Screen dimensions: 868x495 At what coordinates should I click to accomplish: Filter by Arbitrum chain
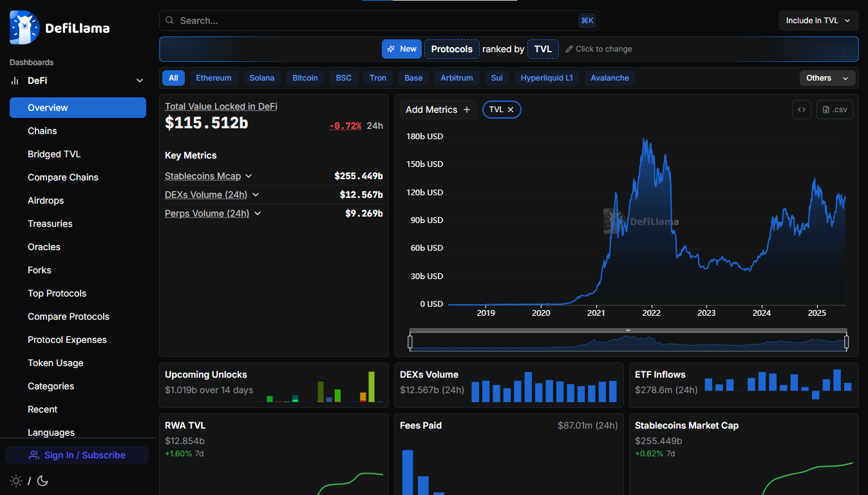tap(457, 78)
